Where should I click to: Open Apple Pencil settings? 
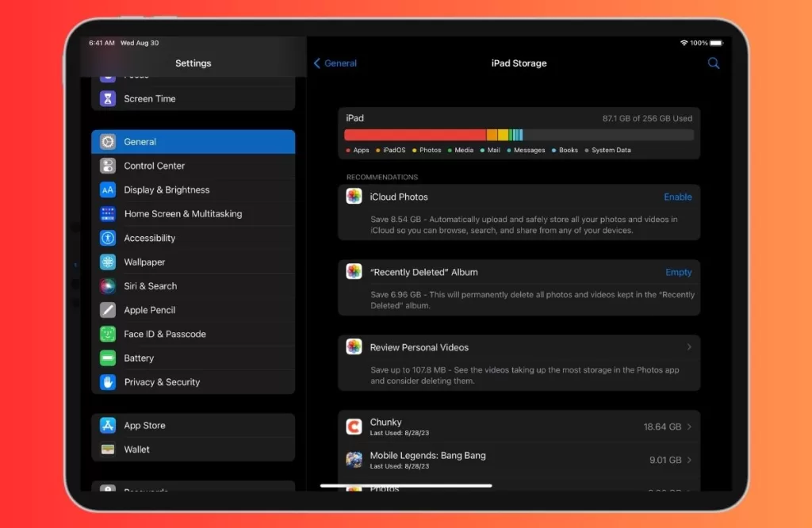click(x=193, y=309)
